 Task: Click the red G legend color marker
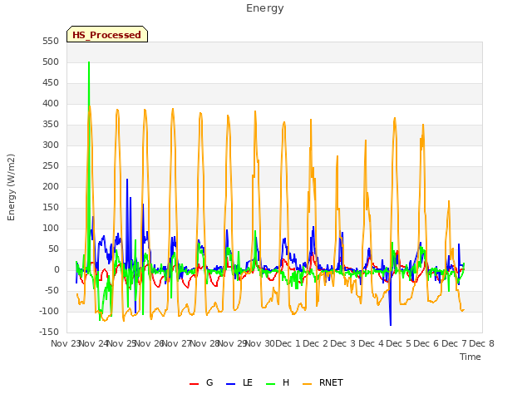194,384
